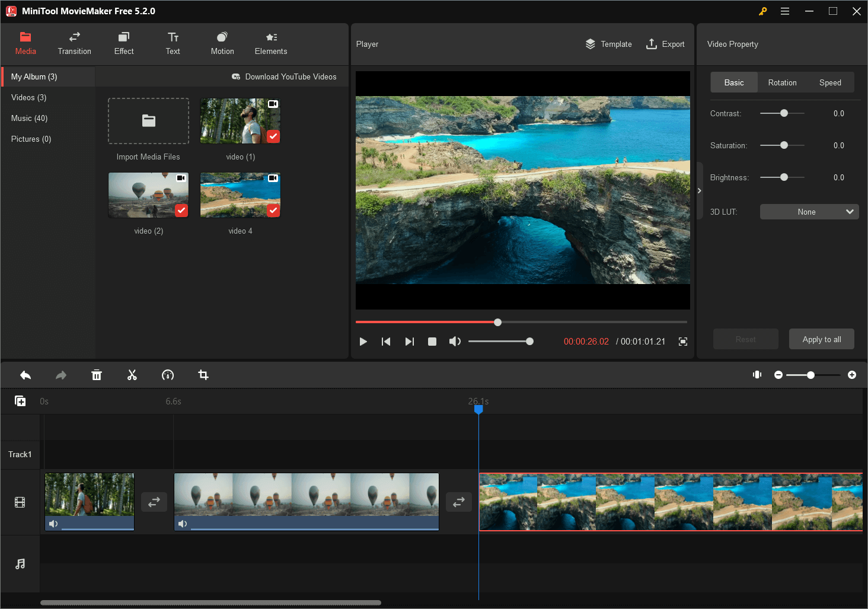Switch to the Basic property tab
The image size is (868, 609).
pyautogui.click(x=734, y=82)
